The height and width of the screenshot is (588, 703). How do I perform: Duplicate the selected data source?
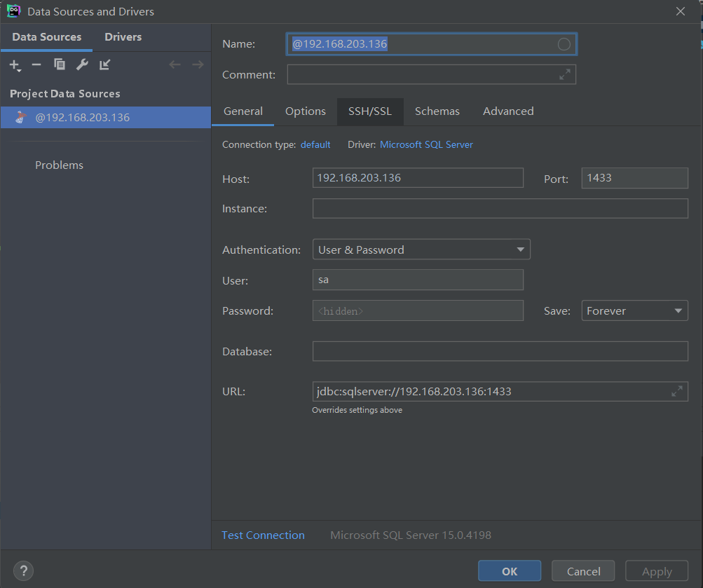[x=59, y=64]
